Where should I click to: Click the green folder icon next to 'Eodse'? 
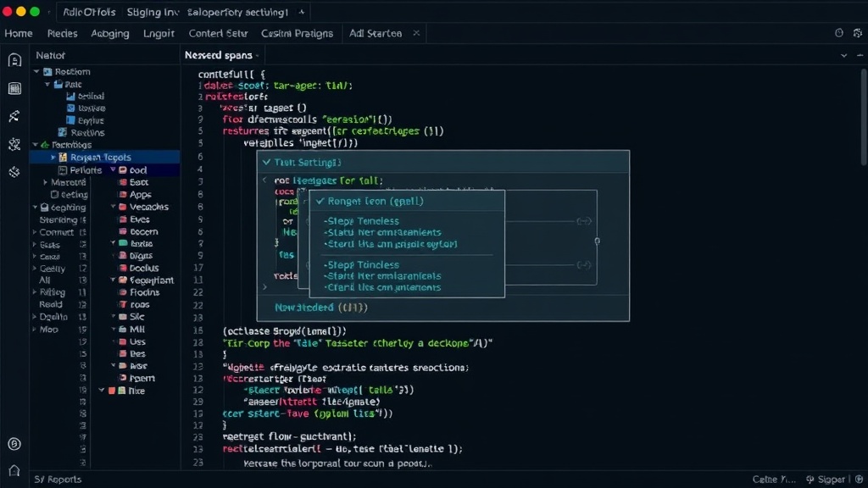[123, 243]
